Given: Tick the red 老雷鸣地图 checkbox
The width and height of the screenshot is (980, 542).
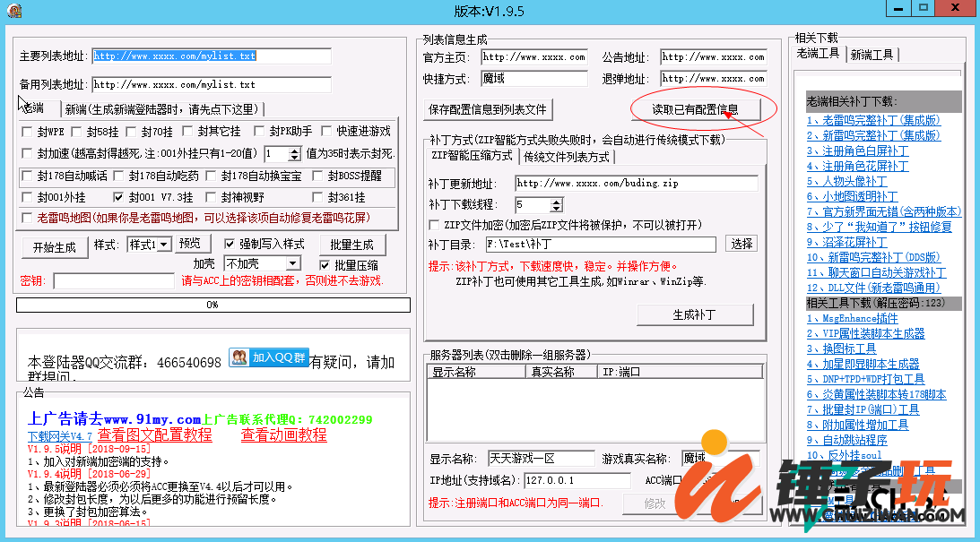Looking at the screenshot, I should pyautogui.click(x=27, y=218).
